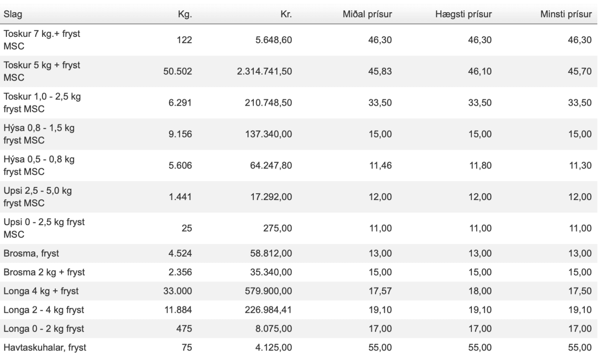
Task: Click the Minsti prísur column header
Action: tap(566, 14)
